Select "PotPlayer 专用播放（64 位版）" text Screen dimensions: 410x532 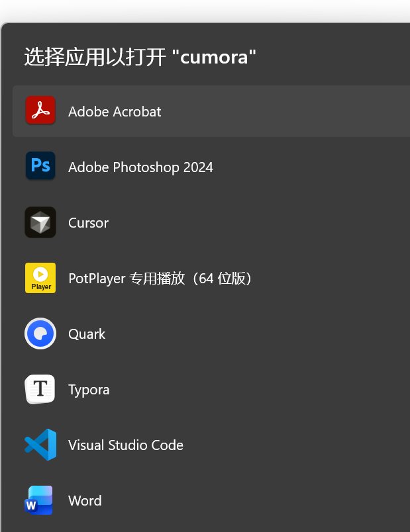160,279
